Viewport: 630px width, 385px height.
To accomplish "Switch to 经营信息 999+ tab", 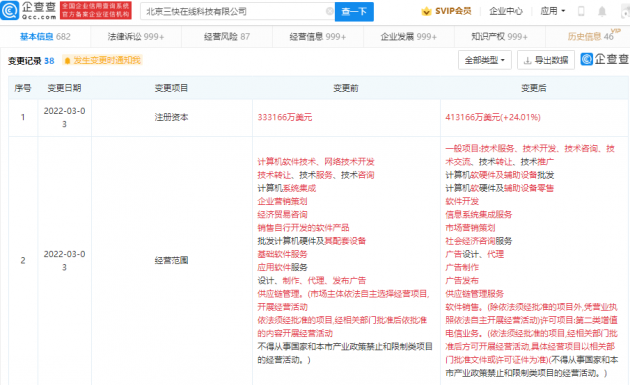I will [x=318, y=37].
